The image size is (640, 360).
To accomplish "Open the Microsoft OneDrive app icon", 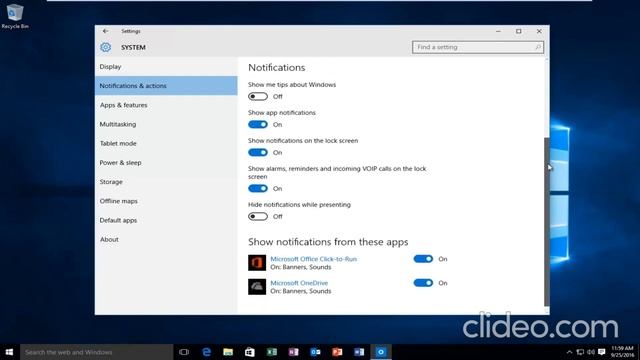I will tap(257, 287).
